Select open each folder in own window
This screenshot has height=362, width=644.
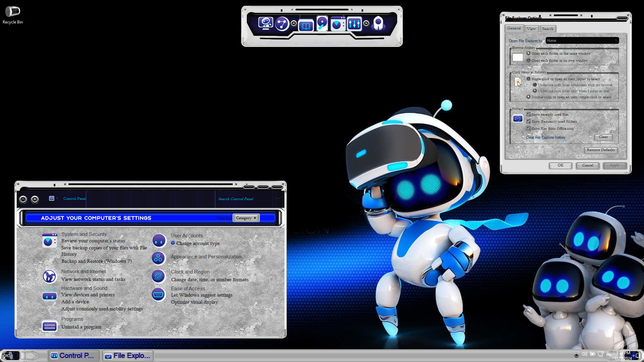(x=528, y=60)
